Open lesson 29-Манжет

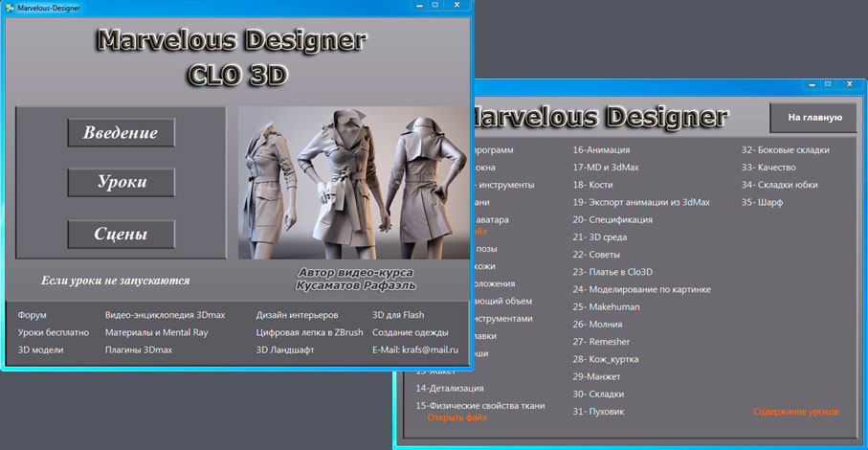(596, 377)
